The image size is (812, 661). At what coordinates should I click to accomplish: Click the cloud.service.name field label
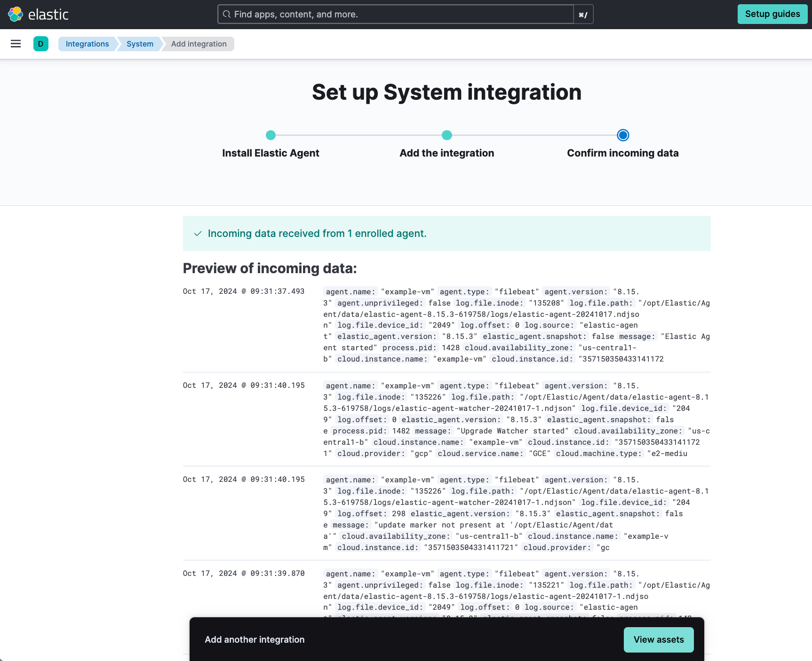point(480,454)
